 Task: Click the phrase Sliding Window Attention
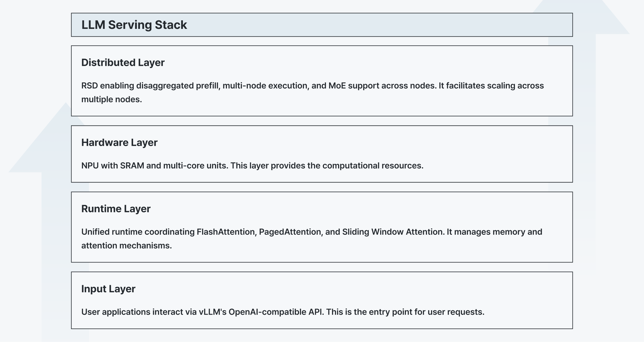tap(393, 232)
